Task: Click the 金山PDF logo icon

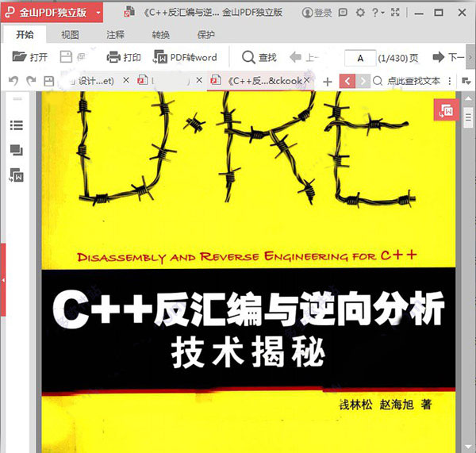Action: [x=10, y=12]
